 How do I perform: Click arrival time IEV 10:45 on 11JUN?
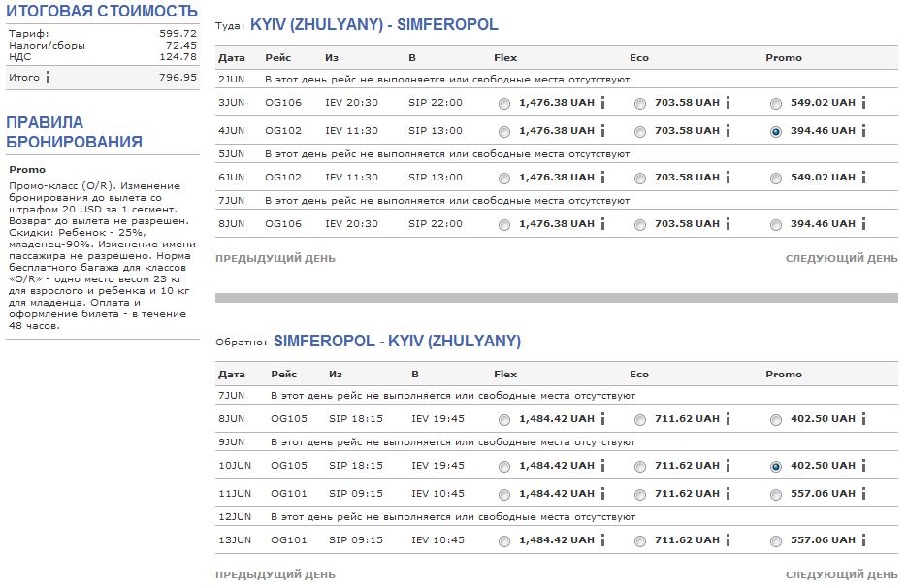pos(437,494)
